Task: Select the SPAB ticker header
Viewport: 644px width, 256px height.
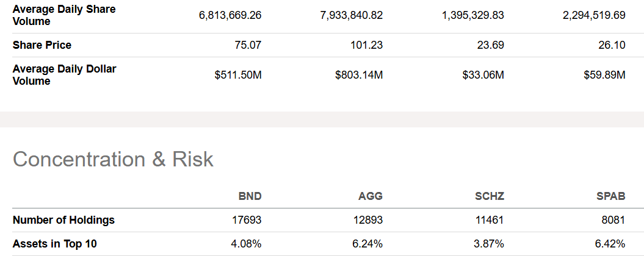Action: pos(611,196)
